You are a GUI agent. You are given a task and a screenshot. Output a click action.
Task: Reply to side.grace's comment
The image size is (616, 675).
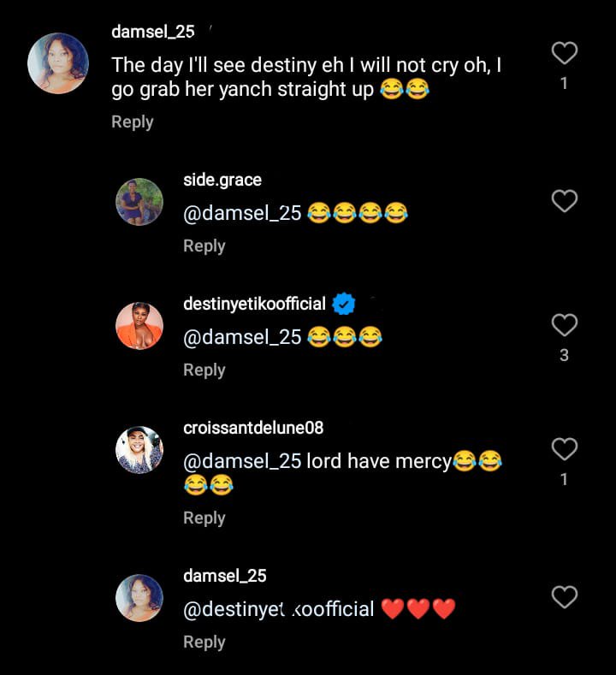[x=204, y=246]
